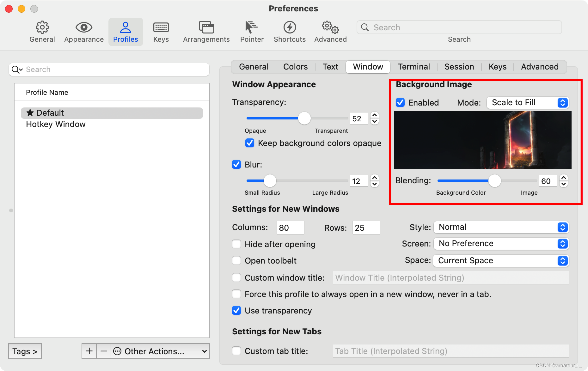Adjust the Transparency slider knob

[304, 118]
